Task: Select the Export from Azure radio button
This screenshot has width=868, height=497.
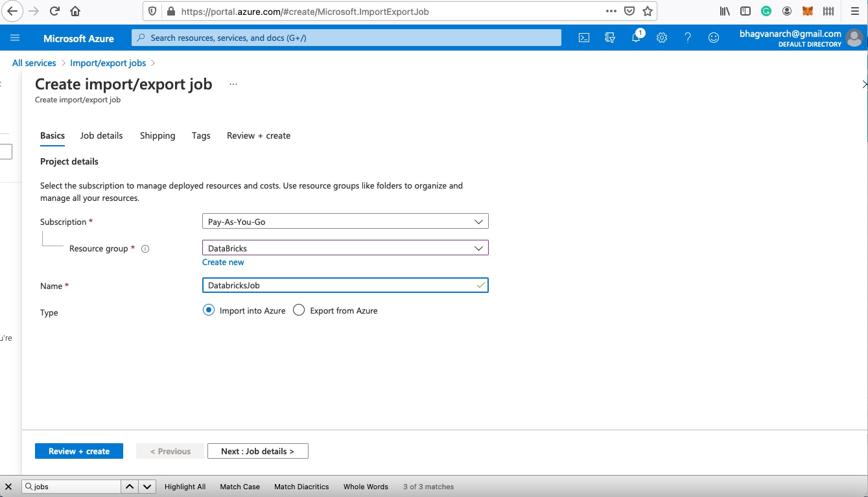Action: pyautogui.click(x=299, y=310)
